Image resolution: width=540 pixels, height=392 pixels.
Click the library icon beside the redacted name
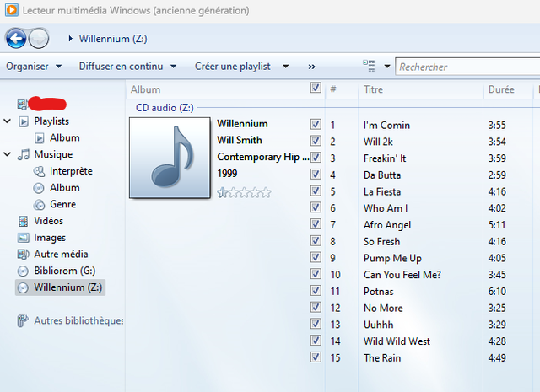(x=23, y=105)
